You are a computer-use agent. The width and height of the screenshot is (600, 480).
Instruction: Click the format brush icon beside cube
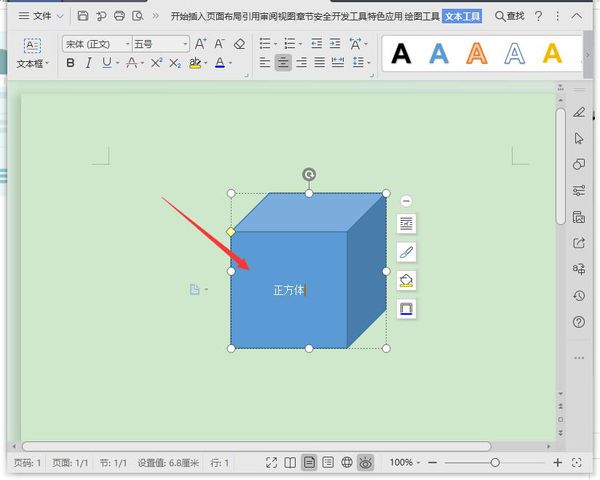coord(406,252)
